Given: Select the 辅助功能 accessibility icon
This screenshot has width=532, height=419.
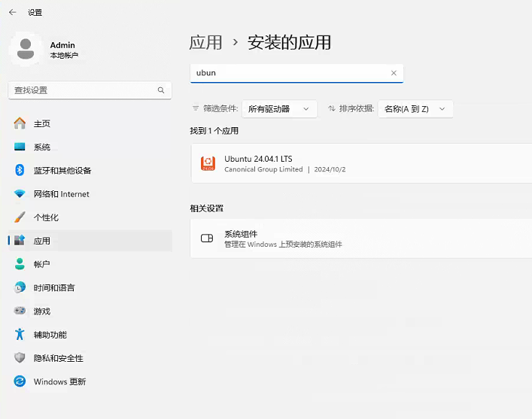Looking at the screenshot, I should (x=20, y=334).
